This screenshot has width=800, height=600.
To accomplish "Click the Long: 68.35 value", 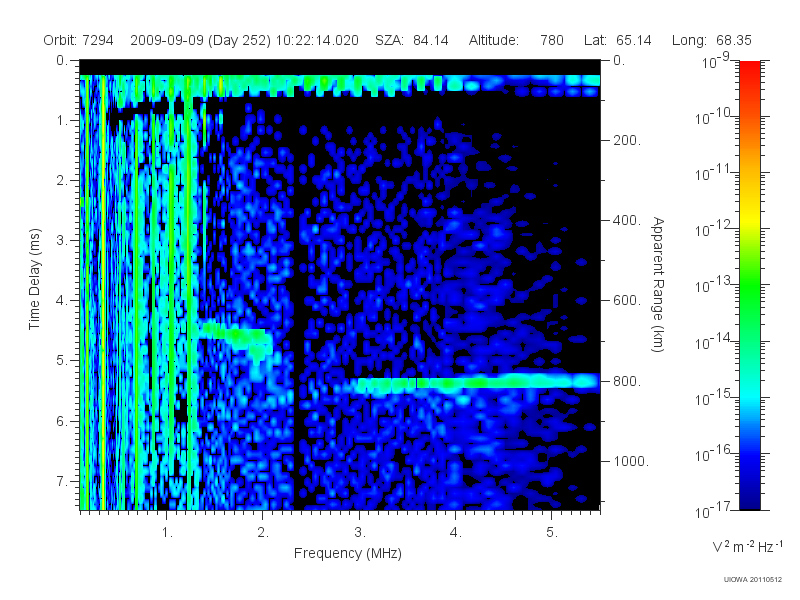I will point(712,40).
